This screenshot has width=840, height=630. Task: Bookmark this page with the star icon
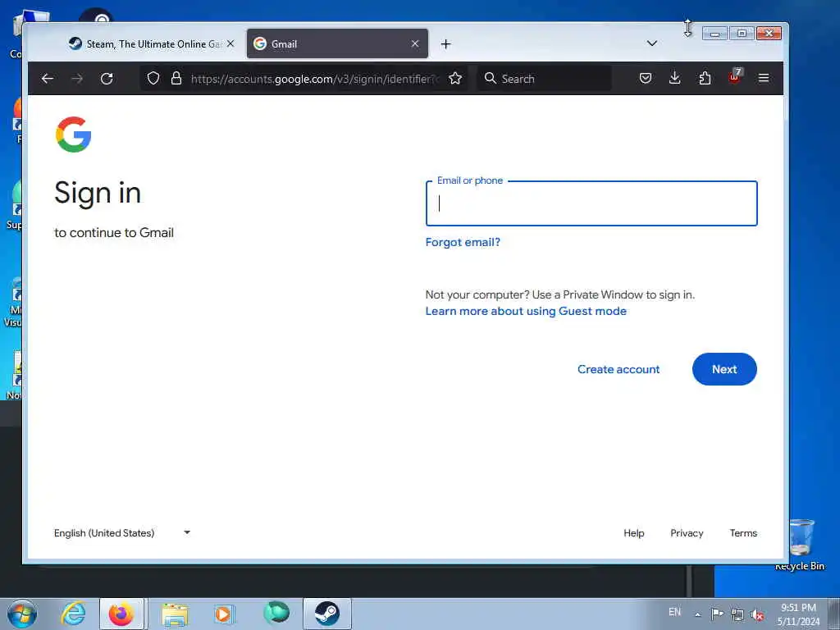pyautogui.click(x=455, y=79)
